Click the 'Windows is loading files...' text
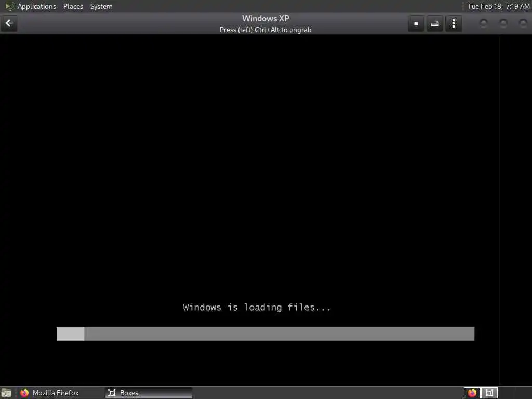This screenshot has width=532, height=399. click(257, 308)
